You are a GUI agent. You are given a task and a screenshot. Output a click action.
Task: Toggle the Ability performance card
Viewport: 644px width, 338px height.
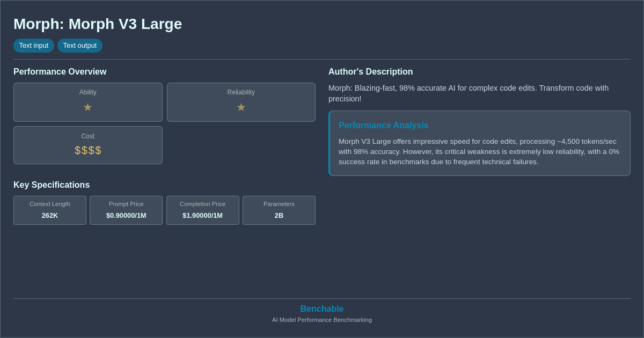pyautogui.click(x=87, y=102)
